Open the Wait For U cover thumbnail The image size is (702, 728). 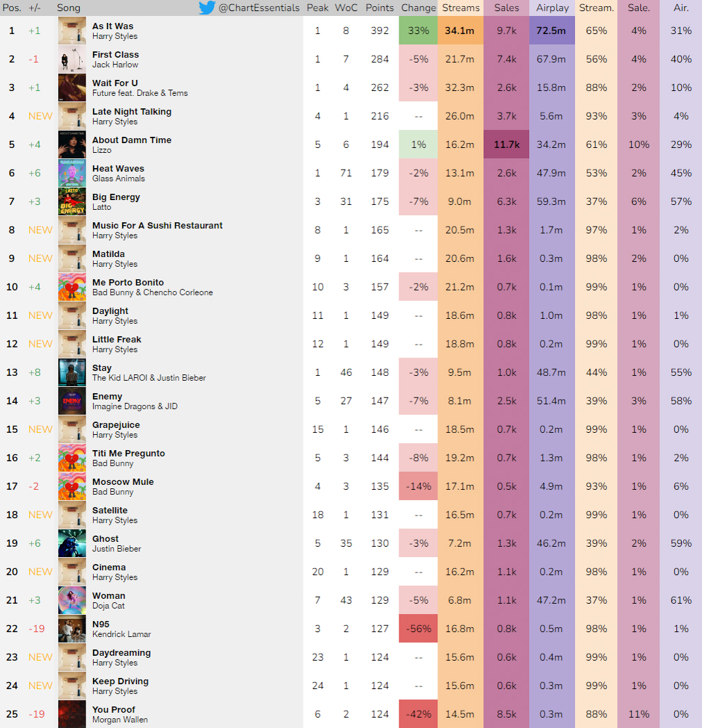tap(72, 88)
